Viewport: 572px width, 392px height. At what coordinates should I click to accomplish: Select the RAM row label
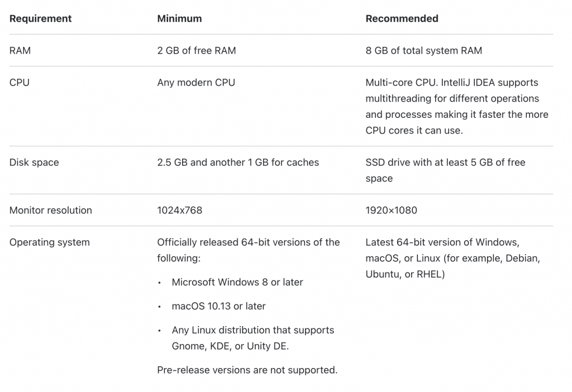[20, 50]
